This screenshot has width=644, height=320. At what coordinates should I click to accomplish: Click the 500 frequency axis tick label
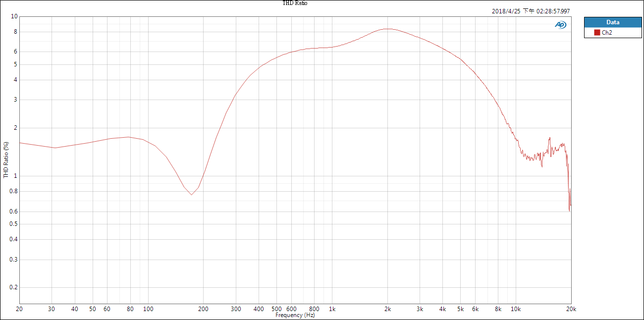[x=276, y=309]
